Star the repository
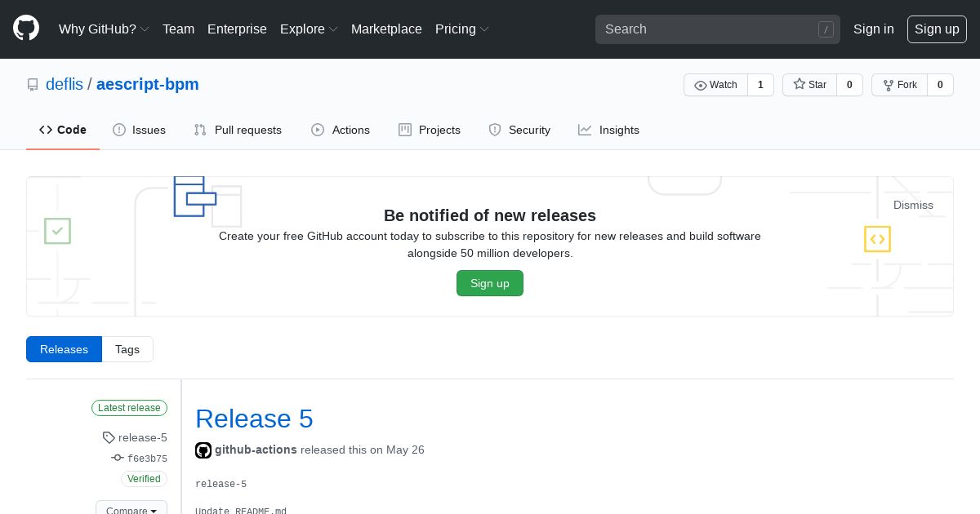The height and width of the screenshot is (514, 980). click(x=809, y=85)
